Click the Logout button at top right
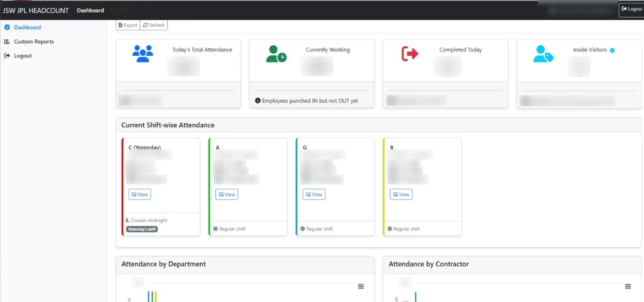Viewport: 644px width, 302px height. [632, 9]
